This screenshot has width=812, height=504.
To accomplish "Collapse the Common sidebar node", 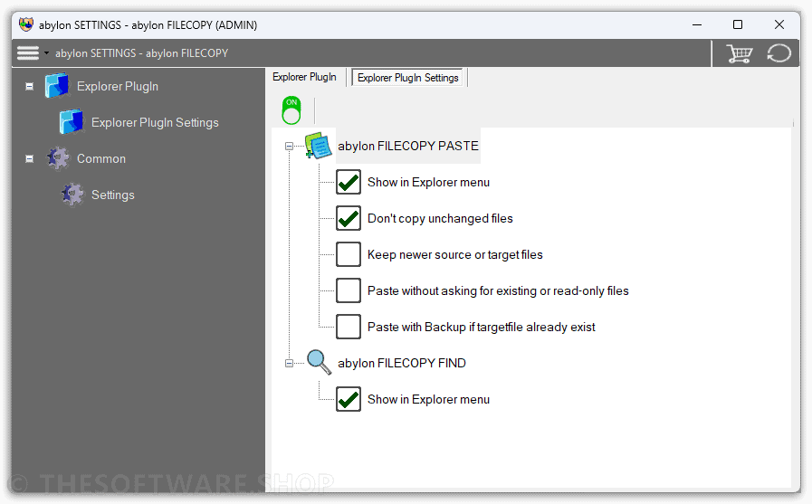I will [30, 159].
